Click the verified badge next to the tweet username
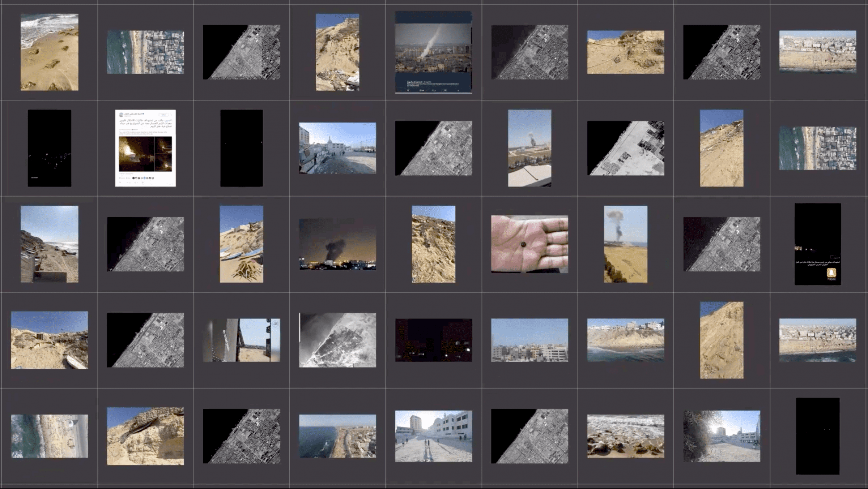 143,114
